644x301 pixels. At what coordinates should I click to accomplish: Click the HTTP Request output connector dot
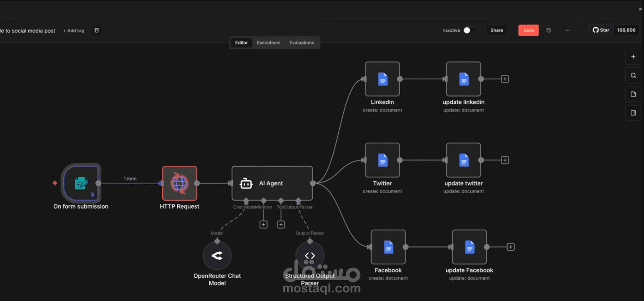pyautogui.click(x=197, y=183)
